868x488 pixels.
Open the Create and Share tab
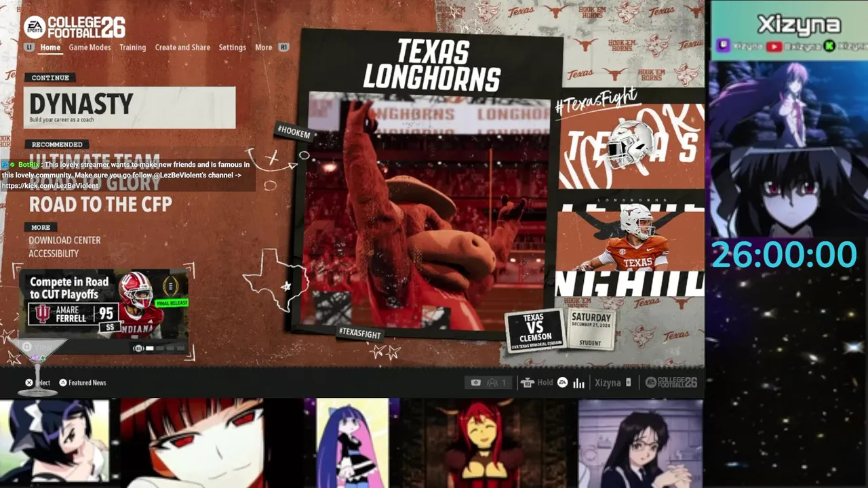(182, 47)
